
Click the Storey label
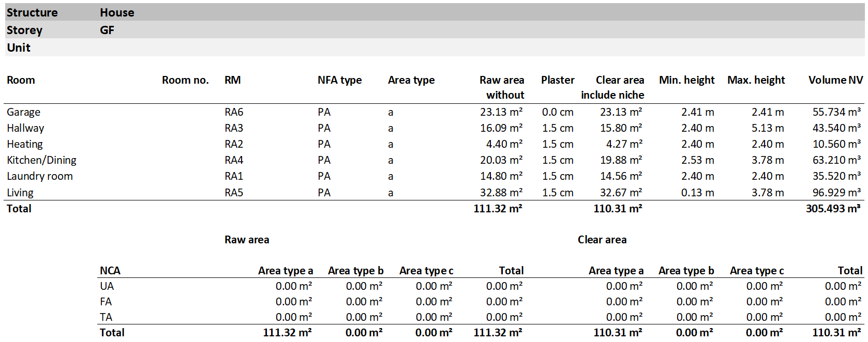(24, 30)
